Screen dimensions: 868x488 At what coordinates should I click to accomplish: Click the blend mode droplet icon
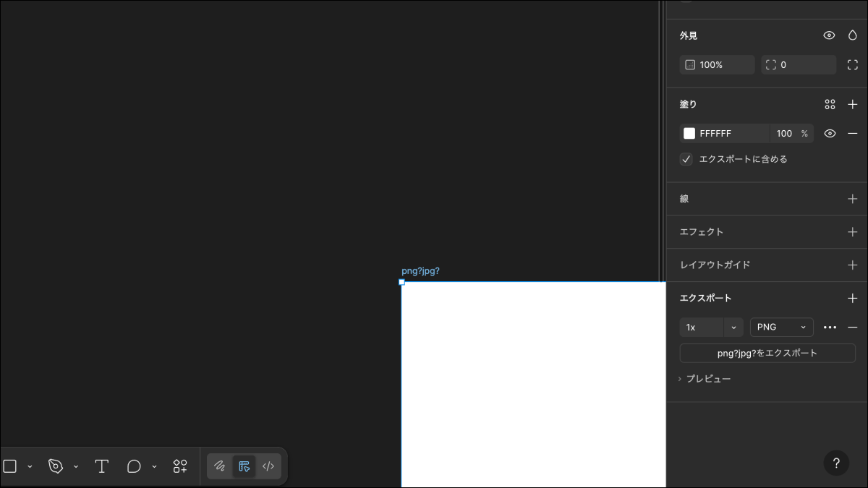[852, 35]
